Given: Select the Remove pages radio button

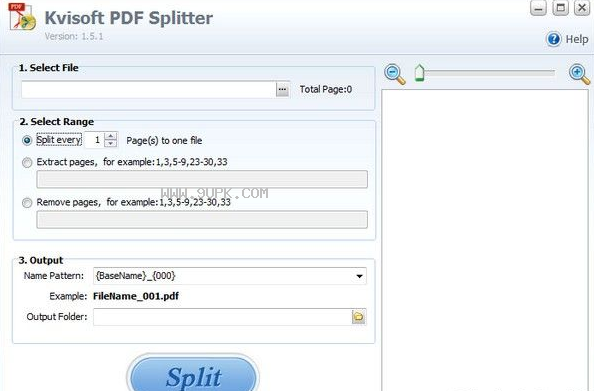Looking at the screenshot, I should (27, 203).
